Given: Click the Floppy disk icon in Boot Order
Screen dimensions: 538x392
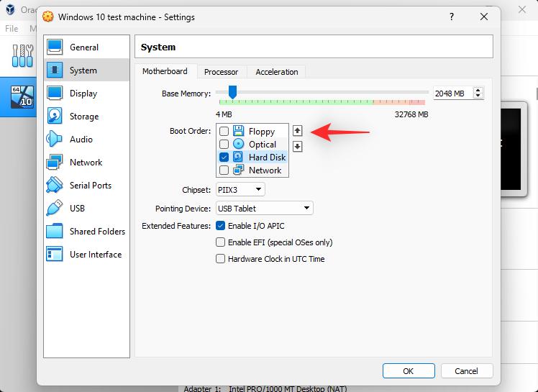Looking at the screenshot, I should [x=239, y=131].
